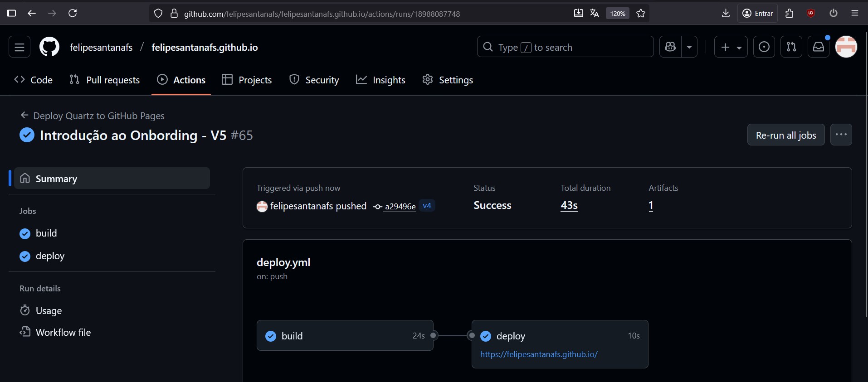The width and height of the screenshot is (868, 382).
Task: Expand the create new plus dropdown
Action: 731,47
